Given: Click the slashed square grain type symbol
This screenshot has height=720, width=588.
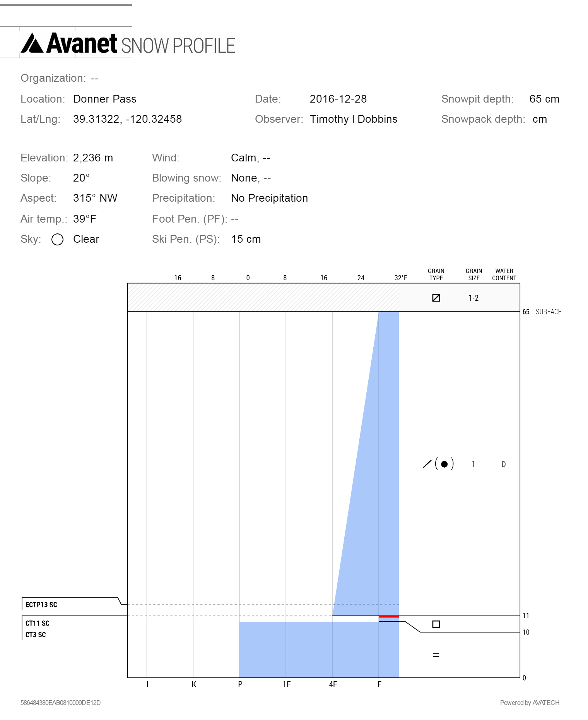Looking at the screenshot, I should [x=436, y=298].
